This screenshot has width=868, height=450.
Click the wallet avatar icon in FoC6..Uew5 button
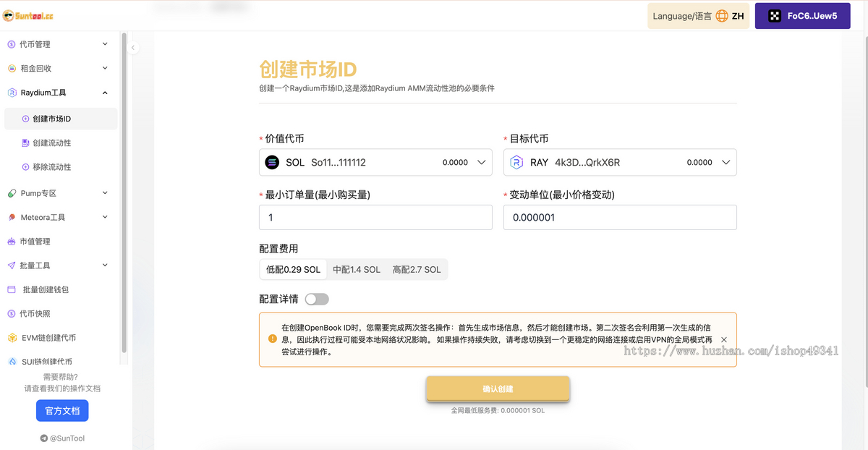click(775, 16)
